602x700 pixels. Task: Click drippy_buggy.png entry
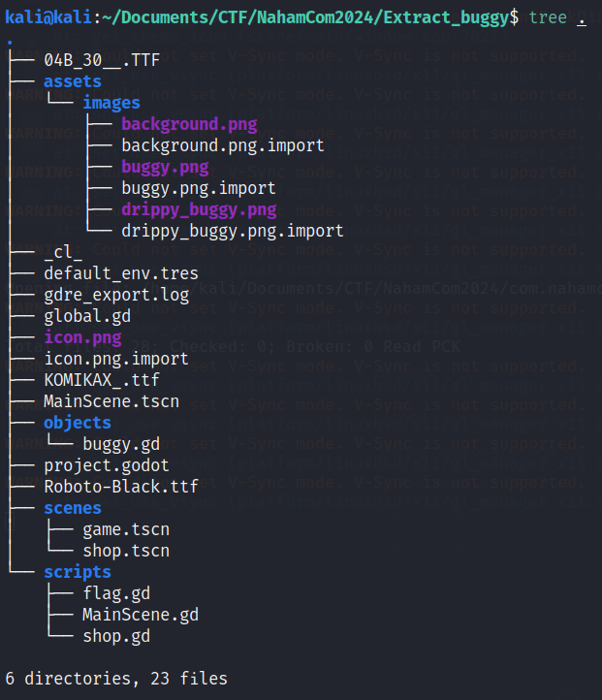click(199, 209)
